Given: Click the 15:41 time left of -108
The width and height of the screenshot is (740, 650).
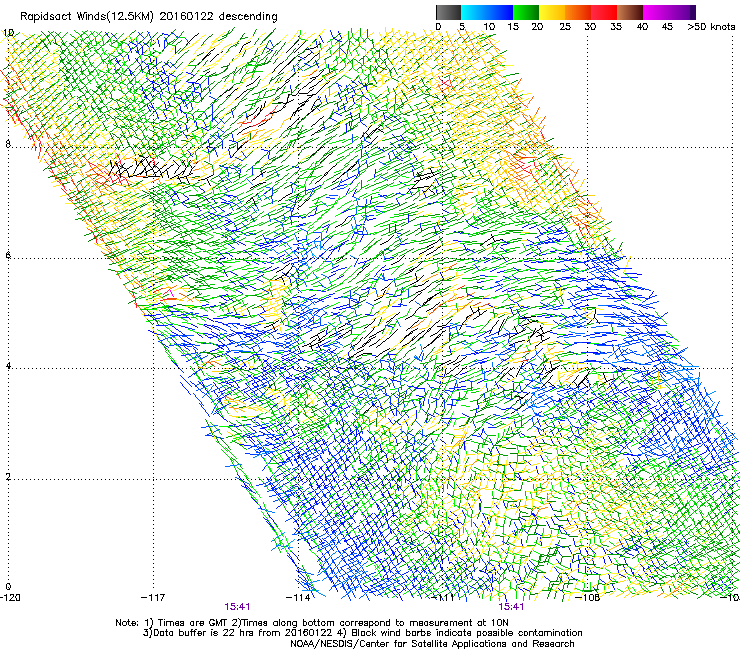Looking at the screenshot, I should (x=512, y=607).
